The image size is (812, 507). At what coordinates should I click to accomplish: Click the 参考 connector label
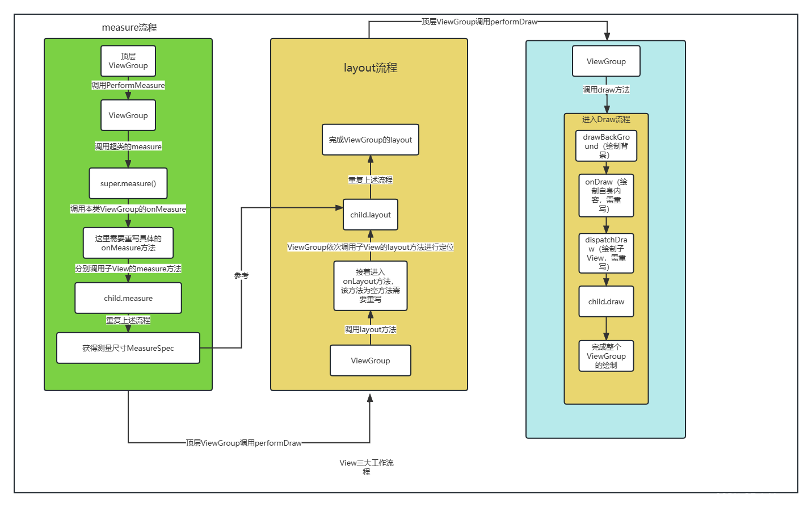pyautogui.click(x=241, y=275)
